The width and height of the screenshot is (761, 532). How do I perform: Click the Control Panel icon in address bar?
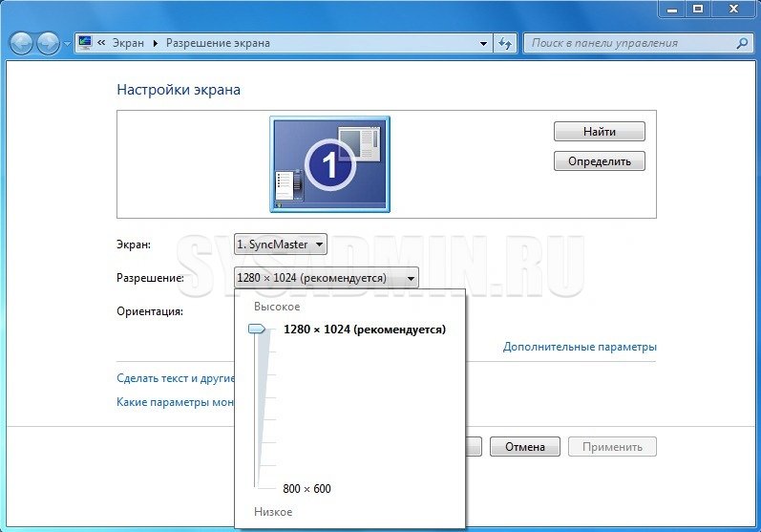[85, 43]
